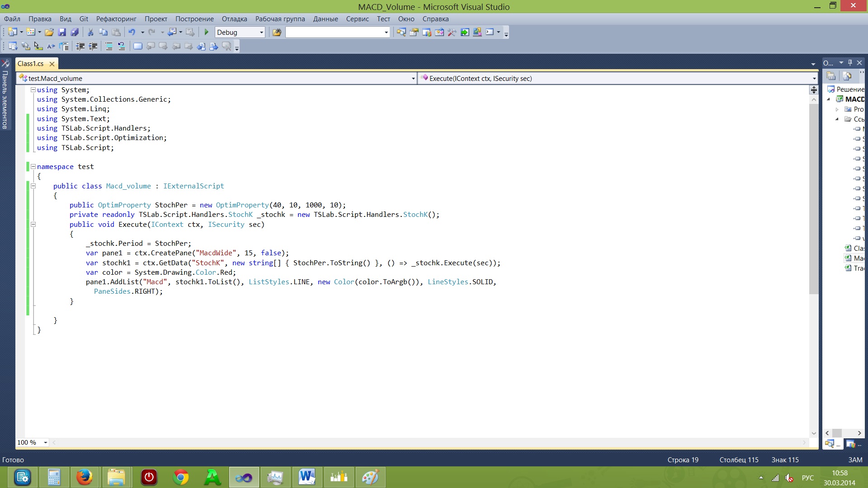Open the test.Macd_volume class dropdown
This screenshot has height=488, width=868.
(x=413, y=79)
